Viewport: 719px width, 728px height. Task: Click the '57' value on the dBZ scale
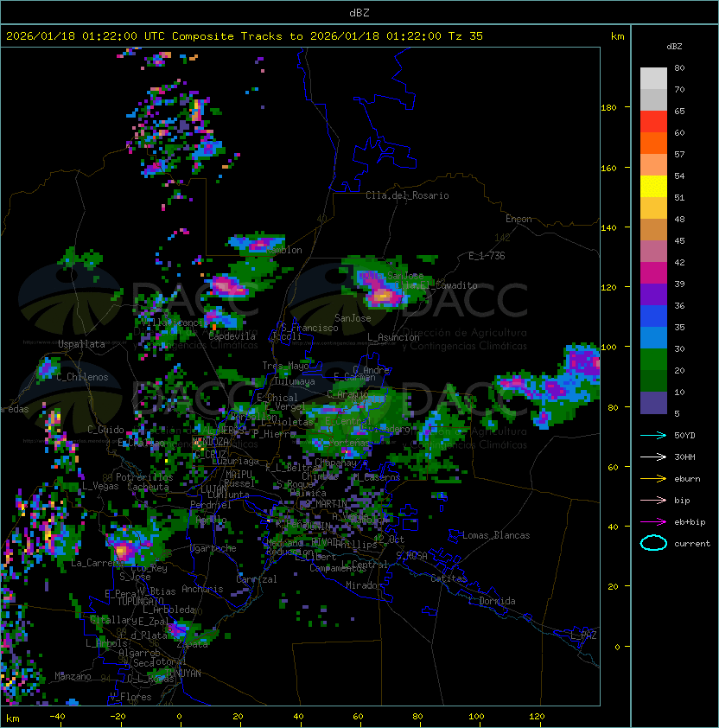(679, 154)
